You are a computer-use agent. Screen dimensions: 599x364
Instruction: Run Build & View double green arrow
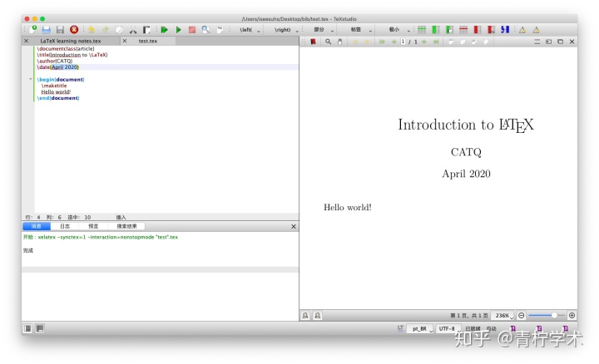coord(164,29)
